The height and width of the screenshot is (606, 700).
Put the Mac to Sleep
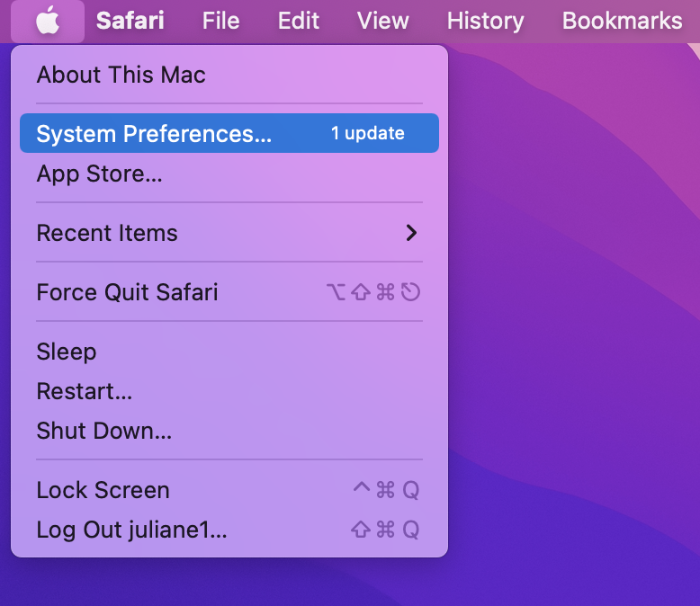(x=66, y=352)
